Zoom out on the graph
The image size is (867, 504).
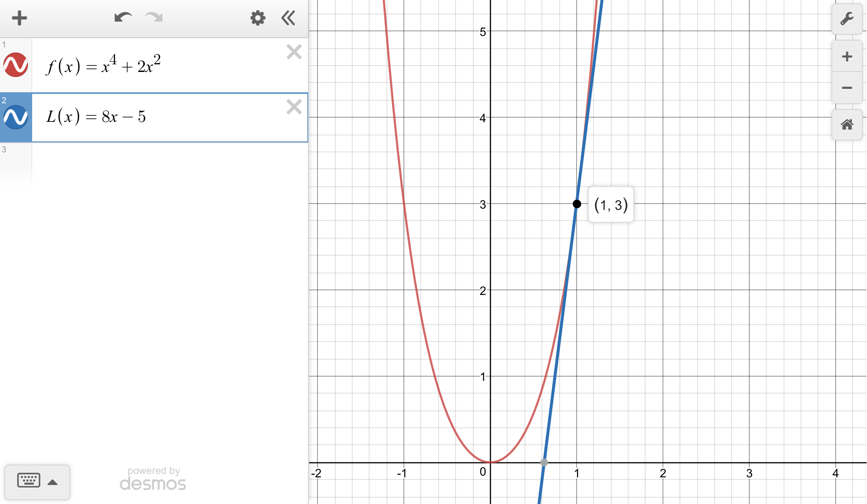tap(847, 88)
